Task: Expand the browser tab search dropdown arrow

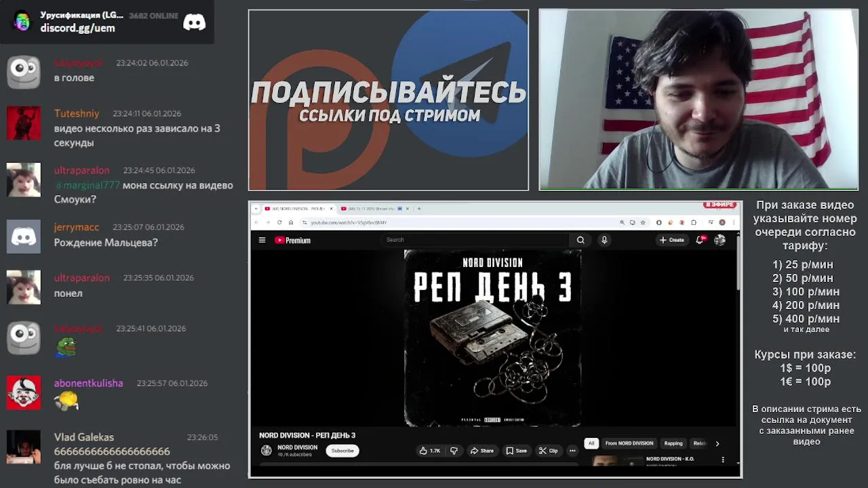Action: (256, 209)
